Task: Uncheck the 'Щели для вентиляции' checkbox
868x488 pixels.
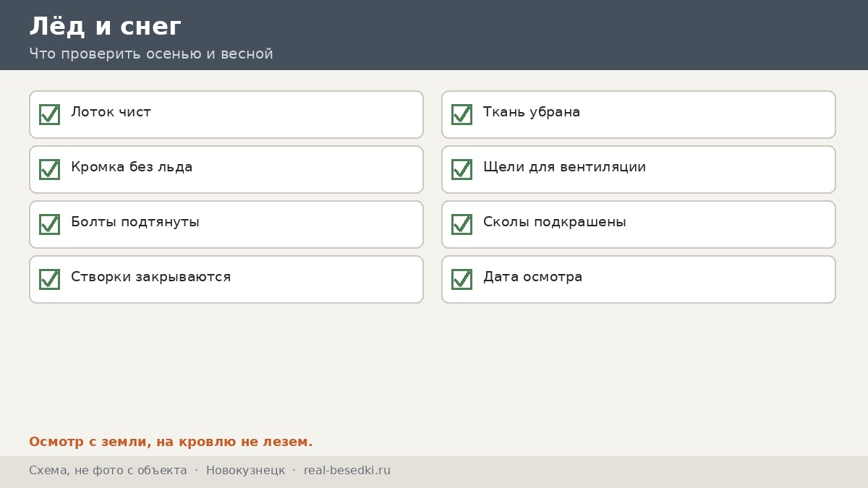Action: tap(461, 169)
